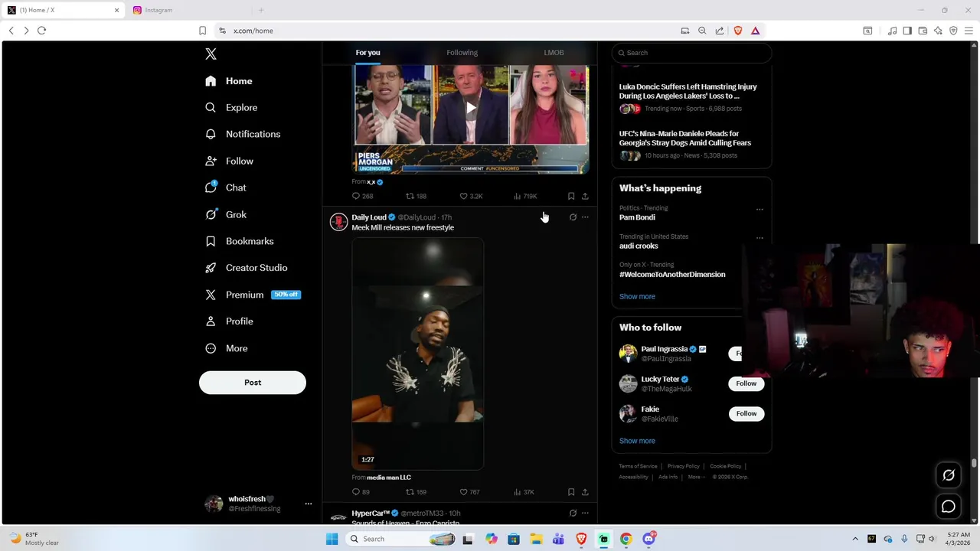Show hidden icons in the system tray

[855, 539]
